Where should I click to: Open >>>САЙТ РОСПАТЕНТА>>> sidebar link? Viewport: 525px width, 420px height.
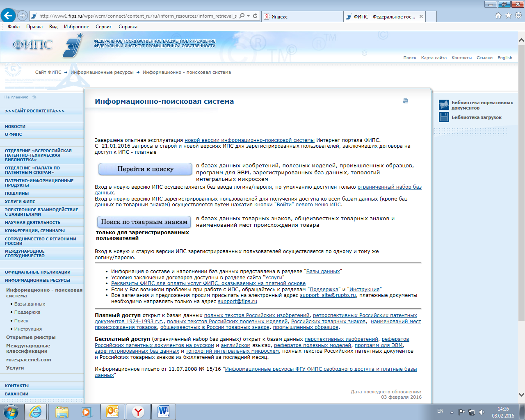tap(34, 111)
